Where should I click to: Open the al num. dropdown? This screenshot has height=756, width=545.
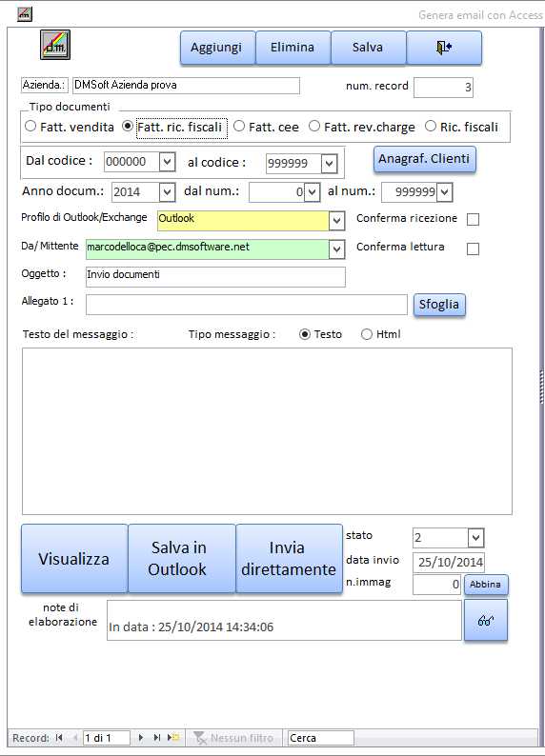(x=445, y=192)
